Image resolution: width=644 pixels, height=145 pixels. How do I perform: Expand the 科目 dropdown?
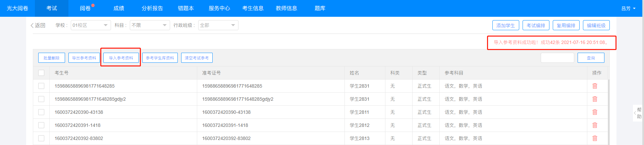pos(149,25)
